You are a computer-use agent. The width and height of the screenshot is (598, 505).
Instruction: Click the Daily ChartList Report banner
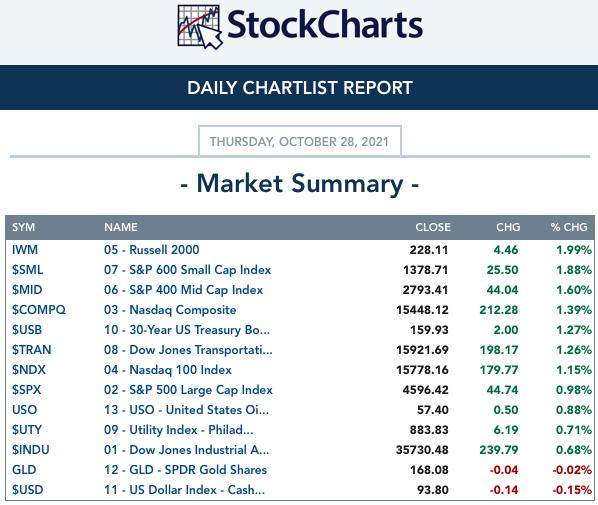point(299,87)
